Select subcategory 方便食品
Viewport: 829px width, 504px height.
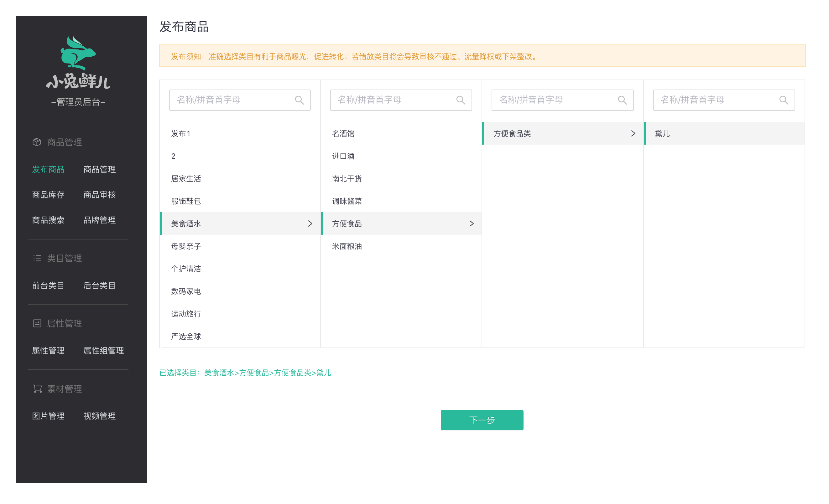pyautogui.click(x=401, y=224)
